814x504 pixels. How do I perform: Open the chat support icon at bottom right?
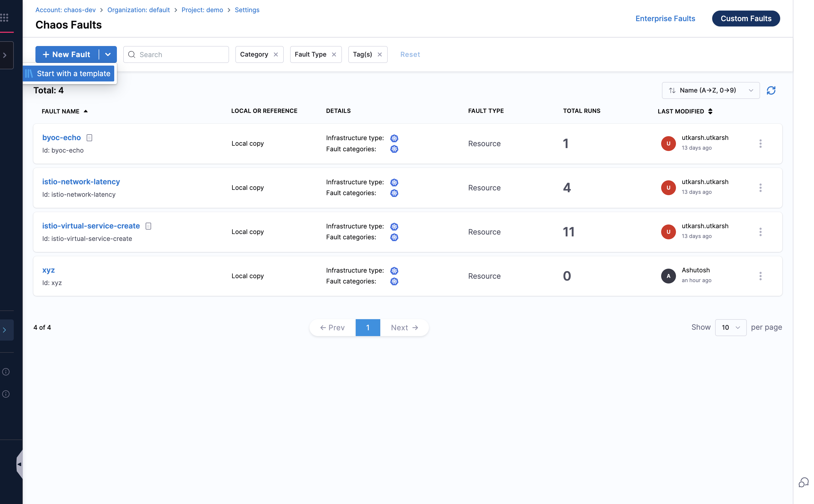tap(803, 482)
